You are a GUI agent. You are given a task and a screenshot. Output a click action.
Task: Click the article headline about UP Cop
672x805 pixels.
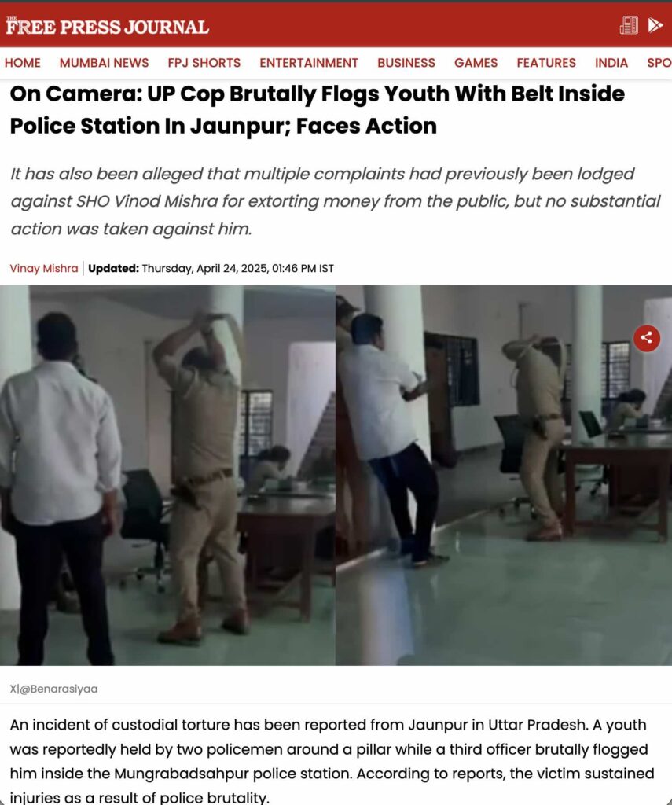(318, 109)
